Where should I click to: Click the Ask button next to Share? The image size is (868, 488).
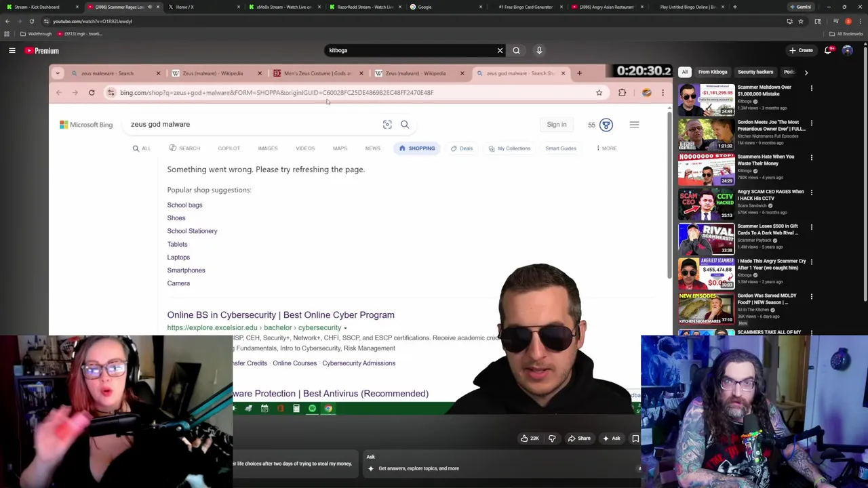pyautogui.click(x=612, y=439)
